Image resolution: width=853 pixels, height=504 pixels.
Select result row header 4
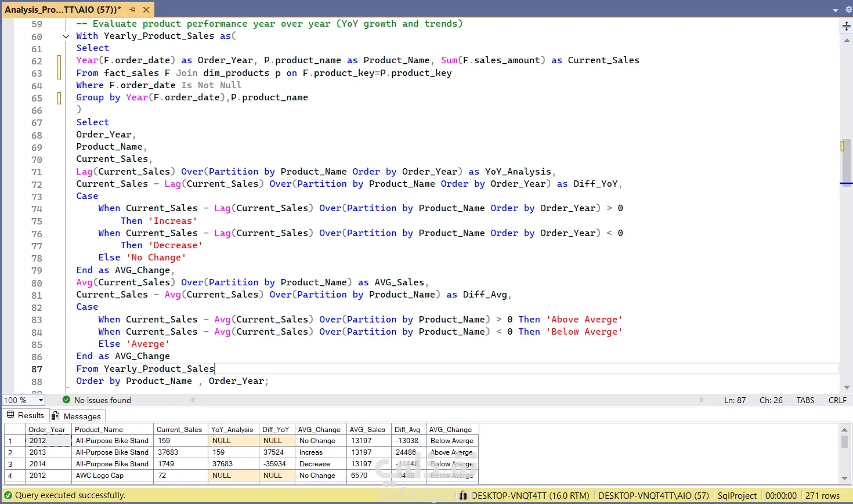(x=15, y=476)
